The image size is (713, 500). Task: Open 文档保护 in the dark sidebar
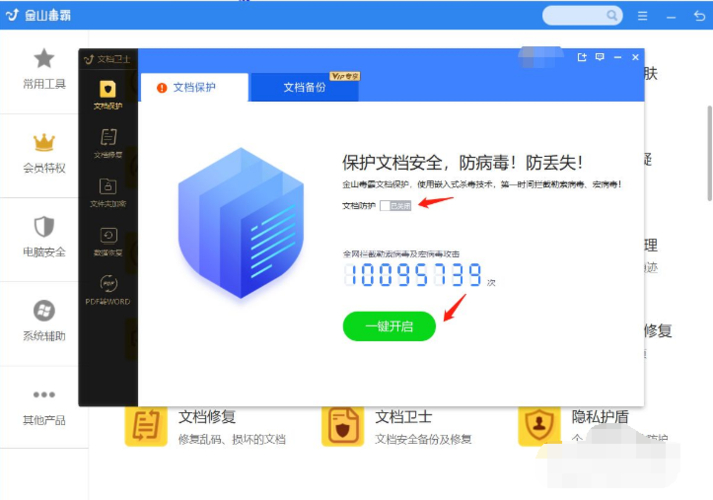point(108,95)
